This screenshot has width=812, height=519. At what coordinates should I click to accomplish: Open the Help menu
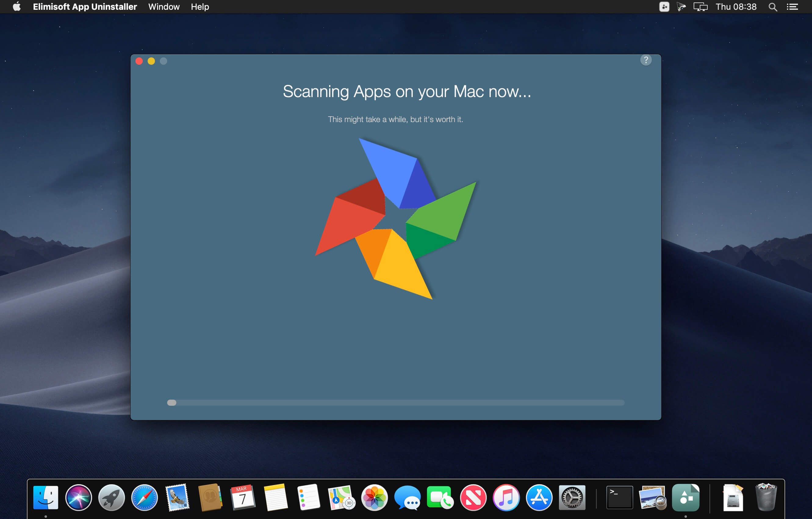(x=199, y=7)
